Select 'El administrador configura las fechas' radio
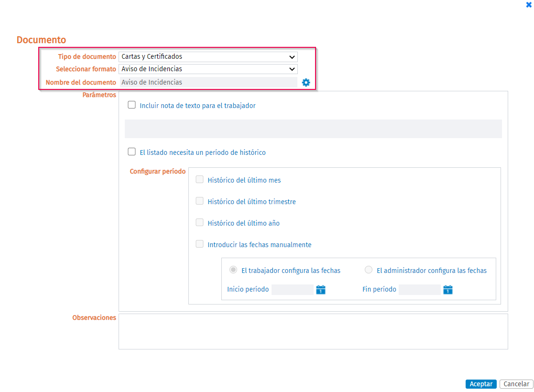534x392 pixels. [x=369, y=270]
